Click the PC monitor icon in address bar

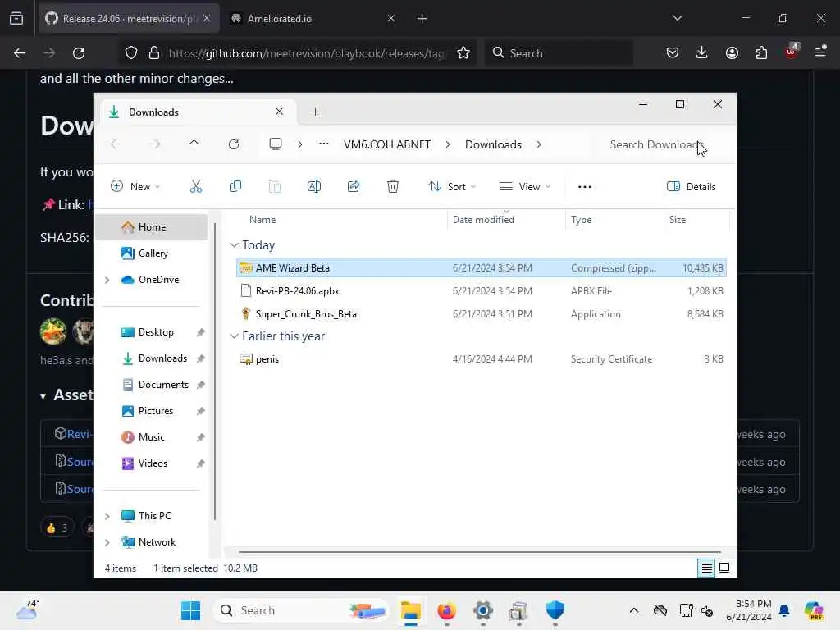[276, 144]
